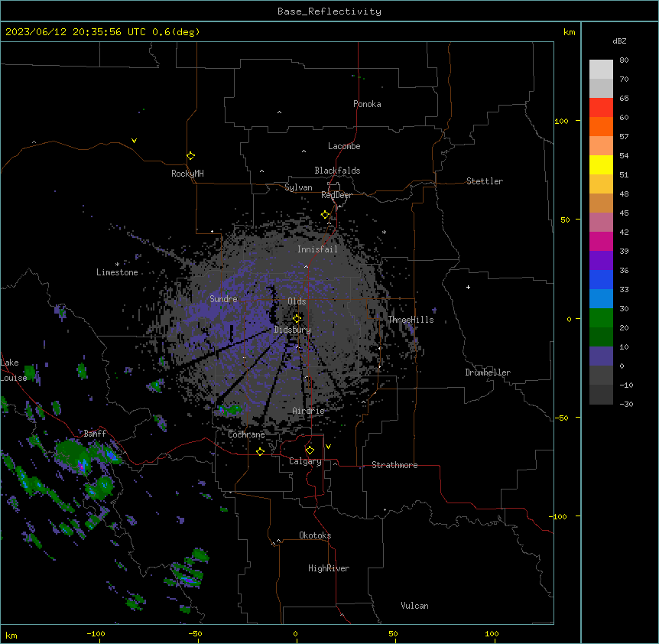
Task: Click the Okotoks label
Action: (315, 535)
